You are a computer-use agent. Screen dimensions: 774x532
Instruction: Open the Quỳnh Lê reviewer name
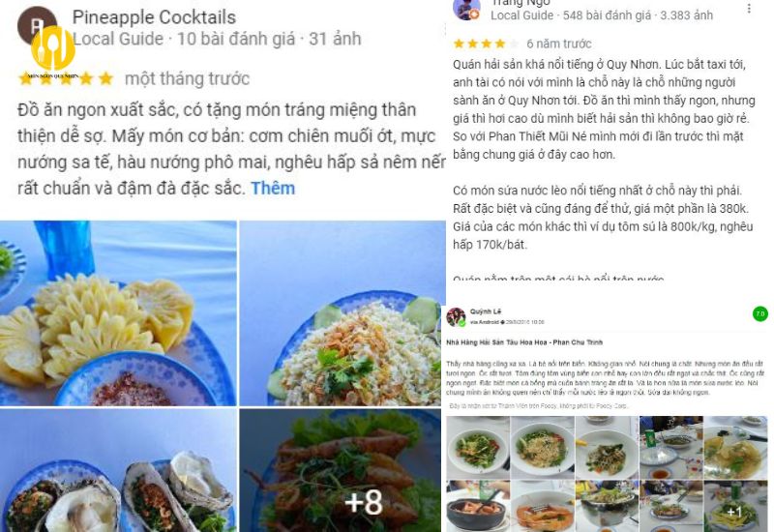(486, 311)
